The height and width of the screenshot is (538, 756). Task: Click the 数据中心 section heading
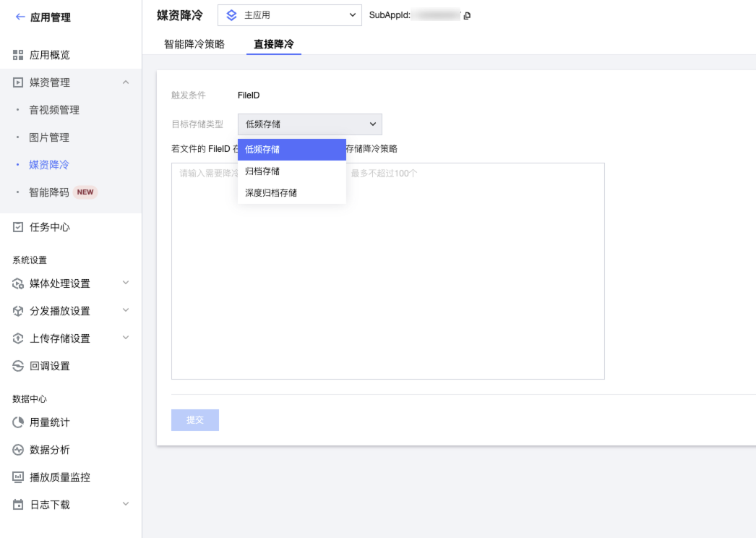pos(30,399)
